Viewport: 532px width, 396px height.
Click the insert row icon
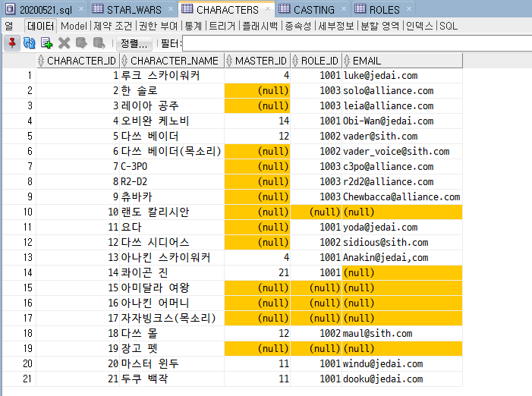tap(46, 43)
